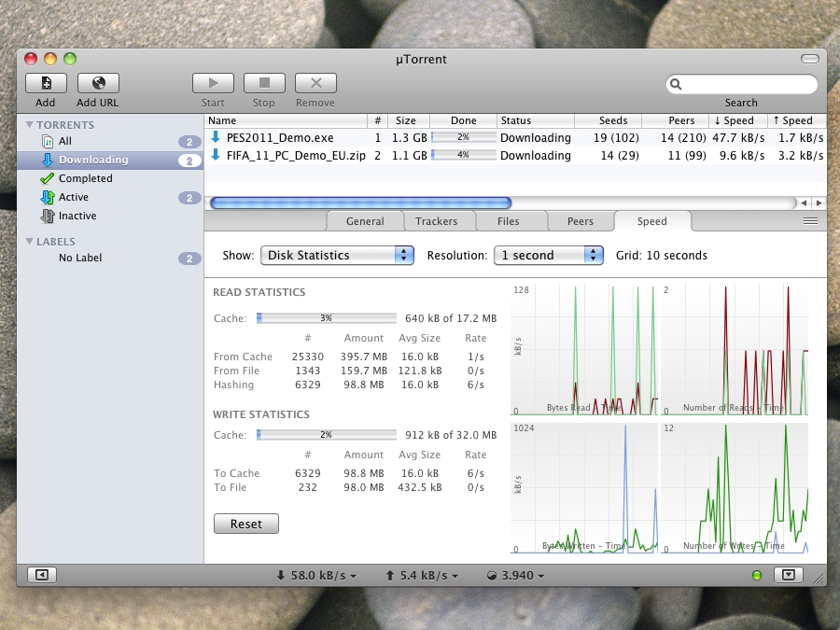Select the PES2011_Demo.exe torrent name

(280, 138)
